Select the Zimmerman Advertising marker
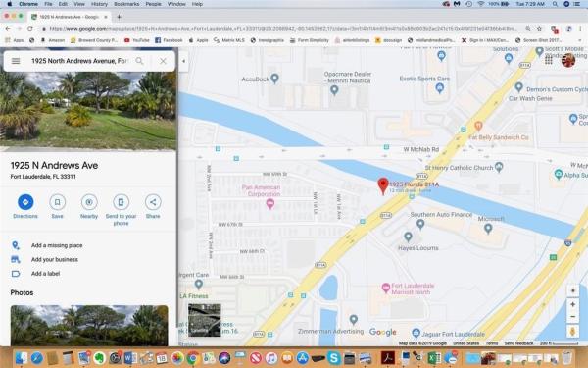 [353, 320]
